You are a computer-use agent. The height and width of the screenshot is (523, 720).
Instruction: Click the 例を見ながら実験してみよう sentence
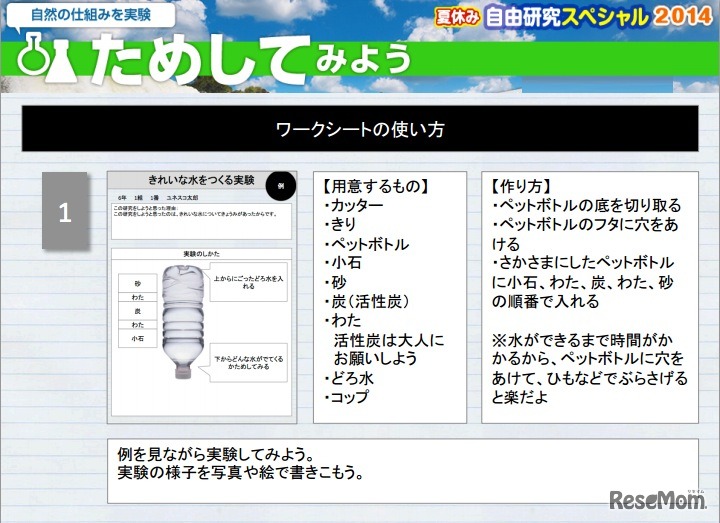tap(216, 454)
